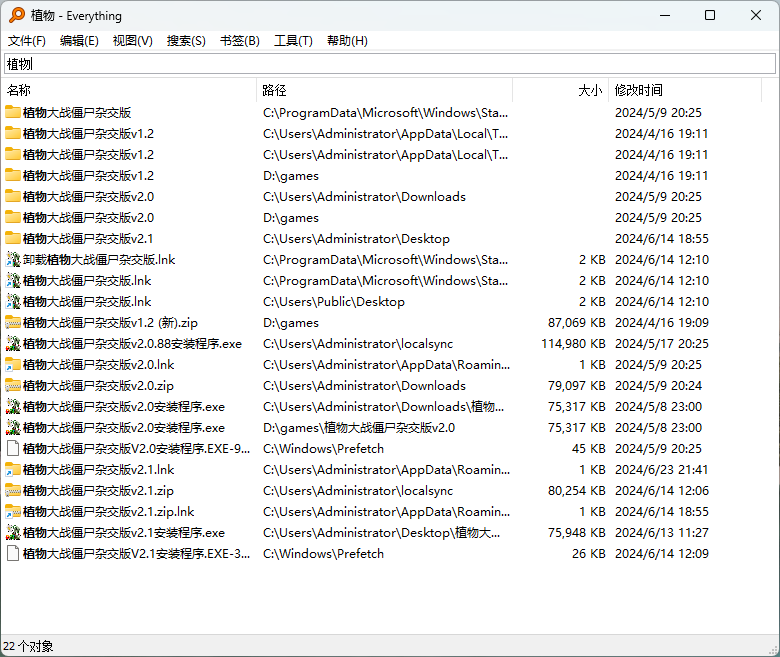Click zip icon of 植物大战僵尸杂交版v1.2 (新).zip

[x=13, y=323]
